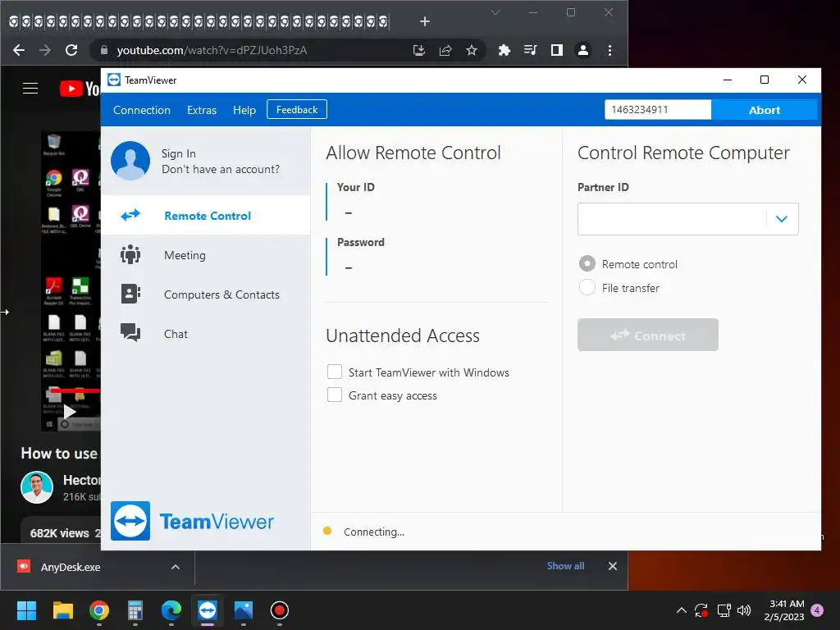Viewport: 840px width, 630px height.
Task: Open the Hector channel avatar
Action: (x=37, y=487)
